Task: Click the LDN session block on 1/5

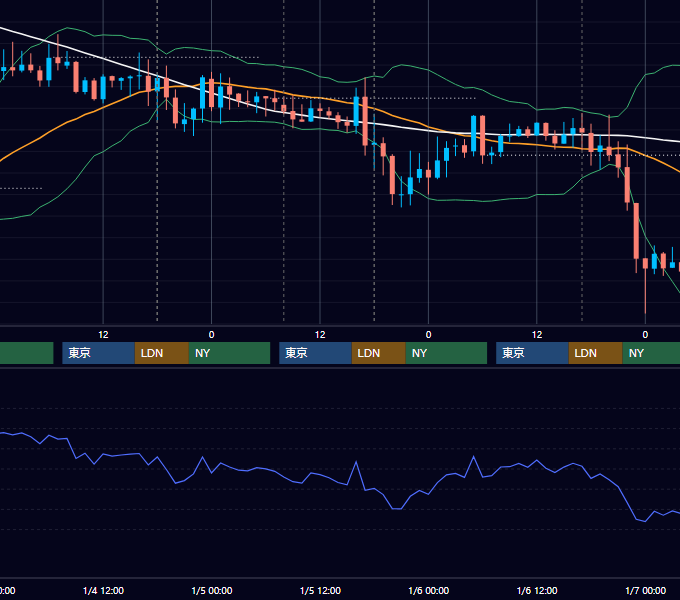Action: click(x=379, y=353)
